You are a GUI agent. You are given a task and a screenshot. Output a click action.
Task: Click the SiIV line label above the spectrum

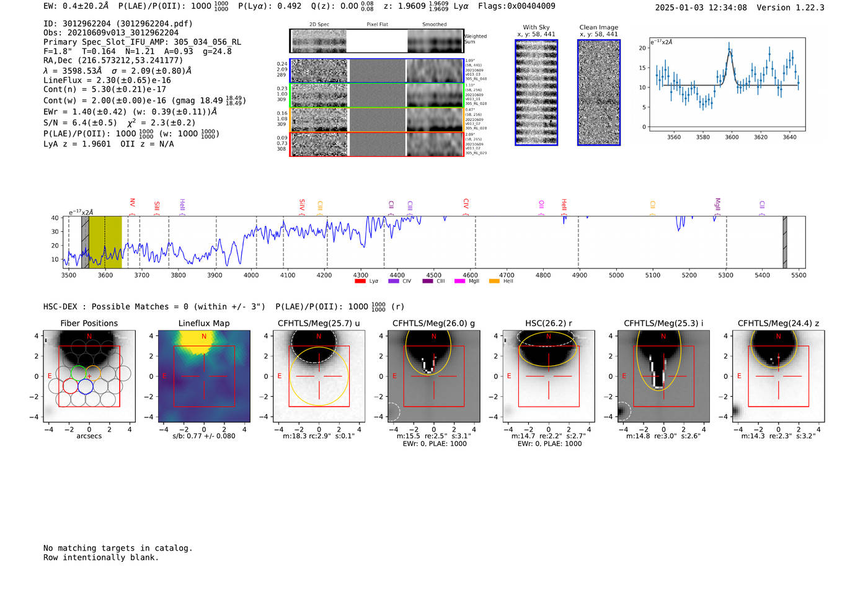tap(302, 204)
